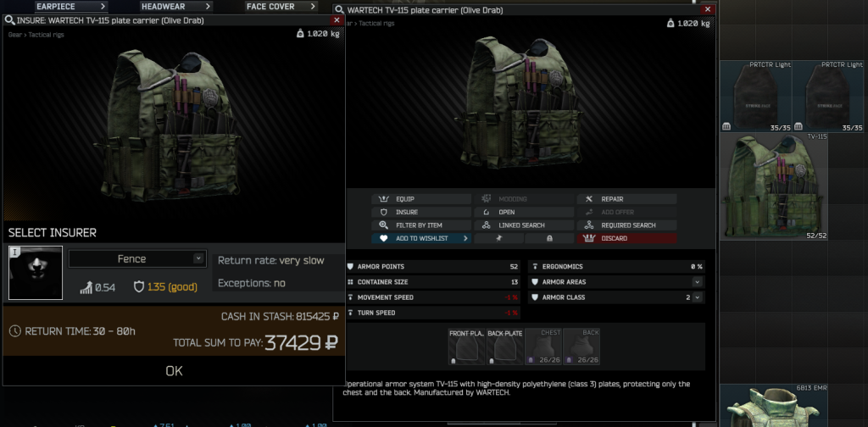Click the item description text about TV-115
Screen dimensions: 868x427
[x=516, y=388]
